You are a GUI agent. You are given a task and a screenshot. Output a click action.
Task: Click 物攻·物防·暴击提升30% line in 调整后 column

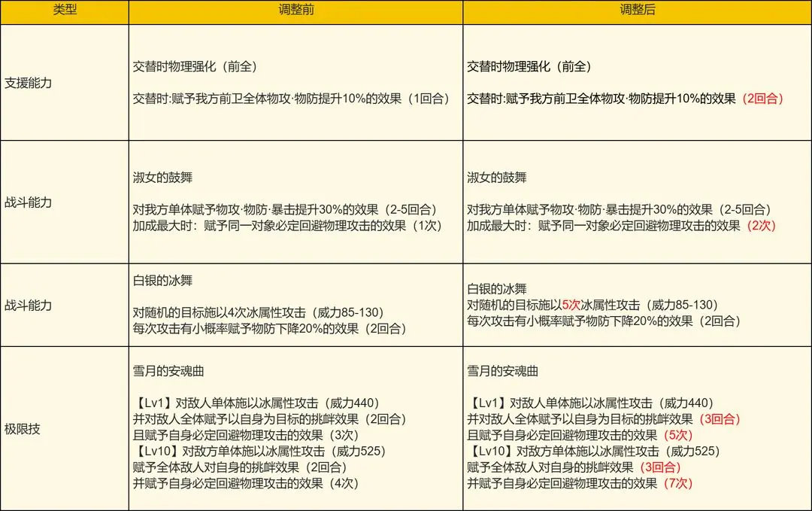[x=620, y=210]
